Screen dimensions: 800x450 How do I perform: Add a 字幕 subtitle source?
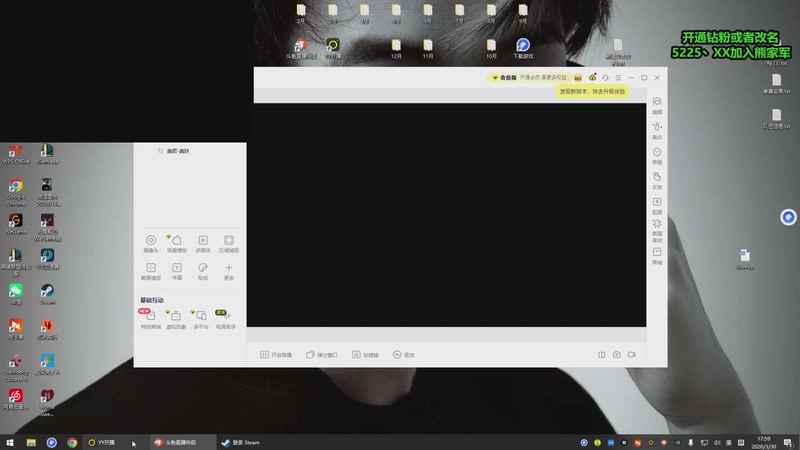176,268
